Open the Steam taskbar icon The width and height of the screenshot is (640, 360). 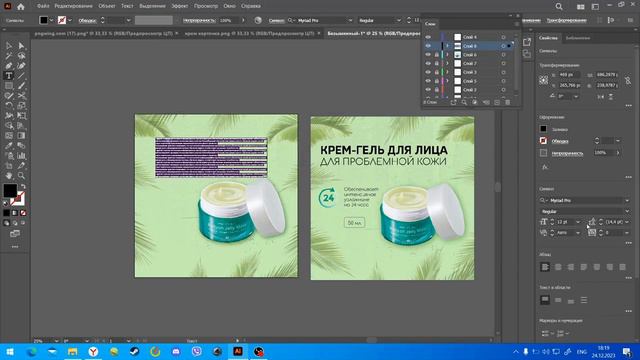(134, 351)
